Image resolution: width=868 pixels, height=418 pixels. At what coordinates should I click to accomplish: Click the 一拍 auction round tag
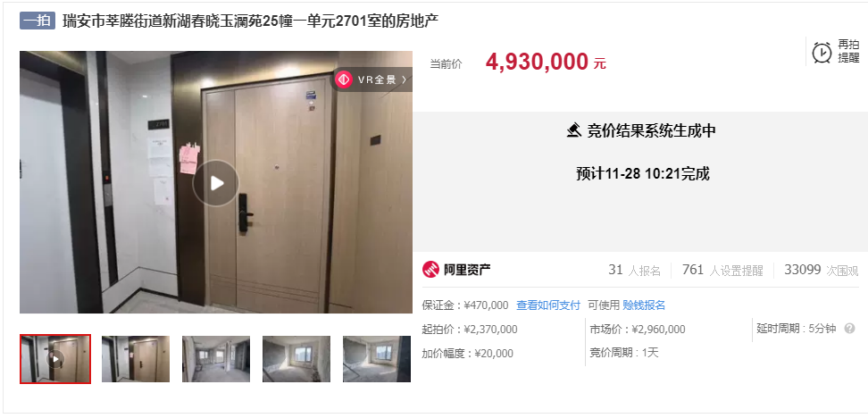(x=38, y=21)
